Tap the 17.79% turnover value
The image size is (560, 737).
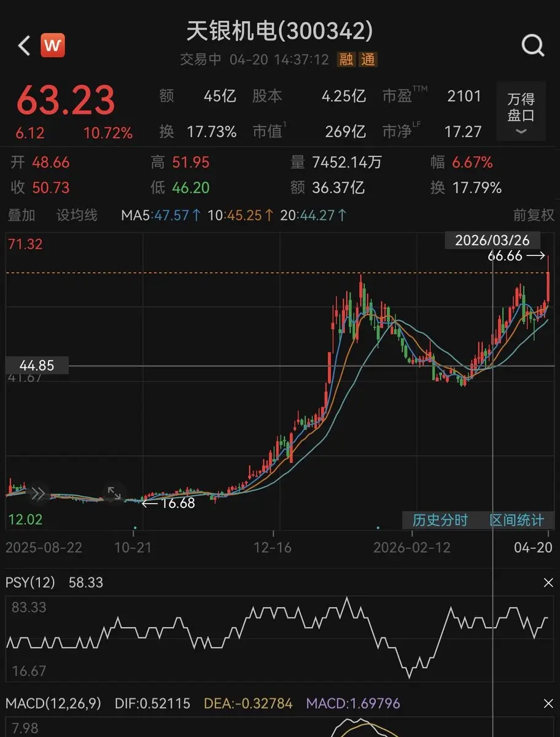pyautogui.click(x=477, y=187)
